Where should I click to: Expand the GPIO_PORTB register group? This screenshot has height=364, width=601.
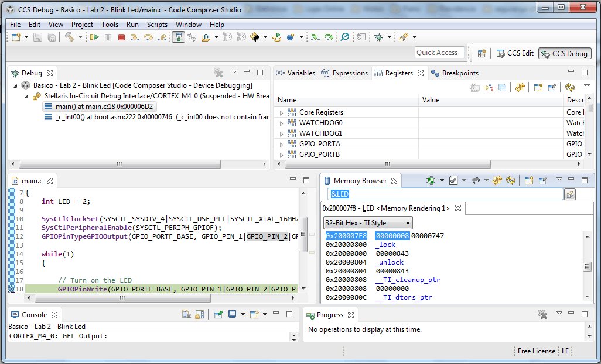tap(281, 155)
